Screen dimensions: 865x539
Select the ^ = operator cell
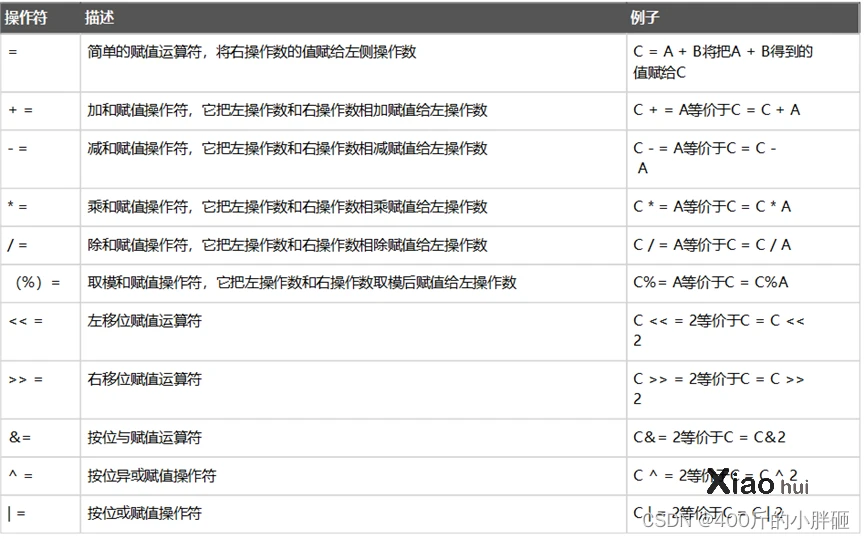coord(18,475)
